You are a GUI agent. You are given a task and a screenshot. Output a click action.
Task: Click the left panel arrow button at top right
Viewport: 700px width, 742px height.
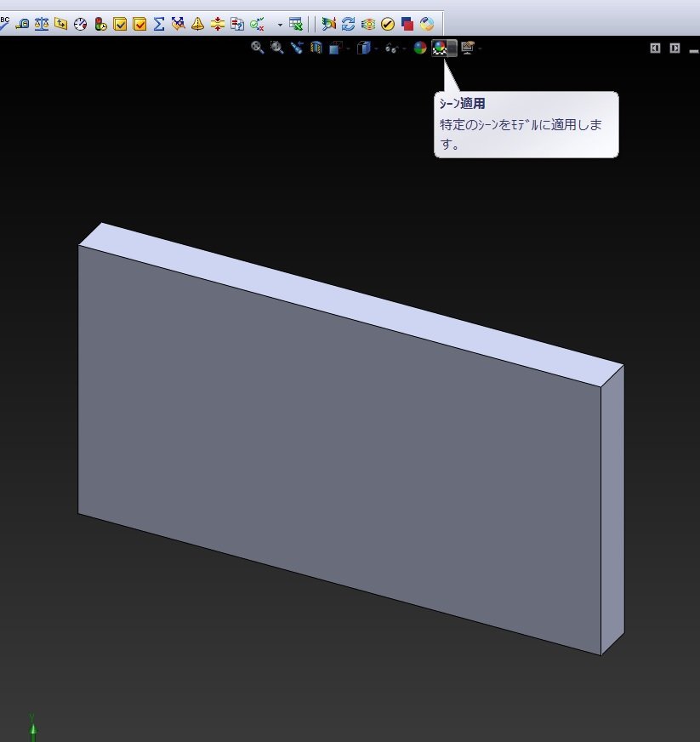pyautogui.click(x=655, y=49)
